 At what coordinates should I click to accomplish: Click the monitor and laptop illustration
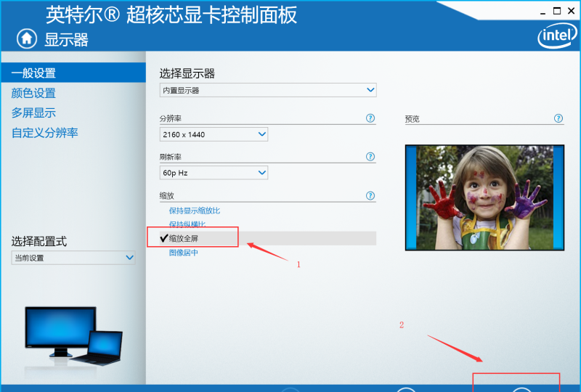pyautogui.click(x=73, y=336)
